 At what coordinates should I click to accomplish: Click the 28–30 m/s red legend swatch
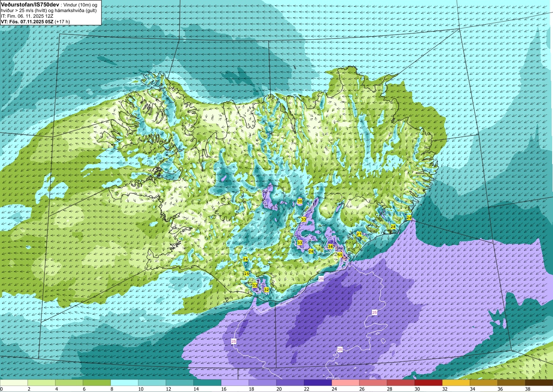[401, 383]
